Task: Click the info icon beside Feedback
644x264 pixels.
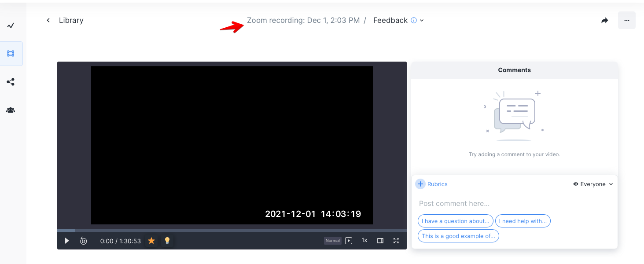Action: 413,20
